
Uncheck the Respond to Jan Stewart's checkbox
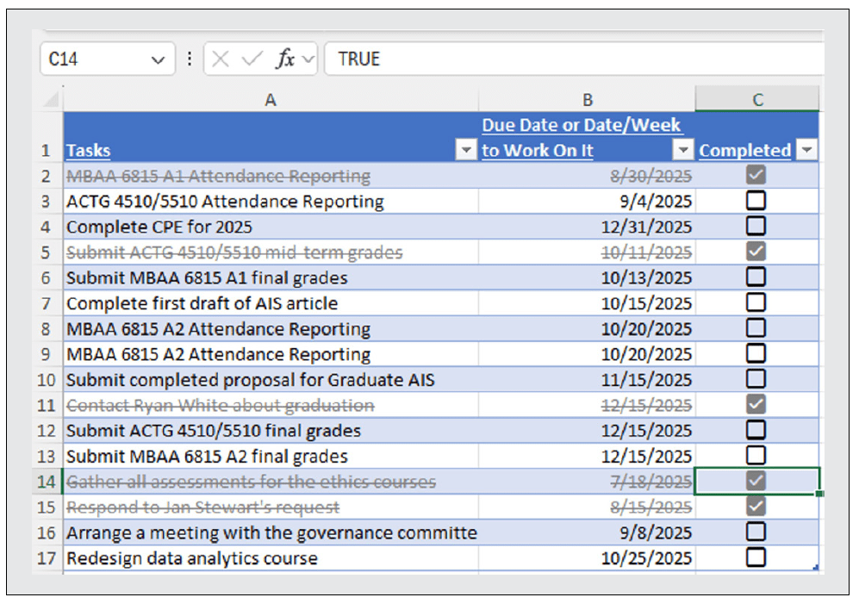point(756,507)
